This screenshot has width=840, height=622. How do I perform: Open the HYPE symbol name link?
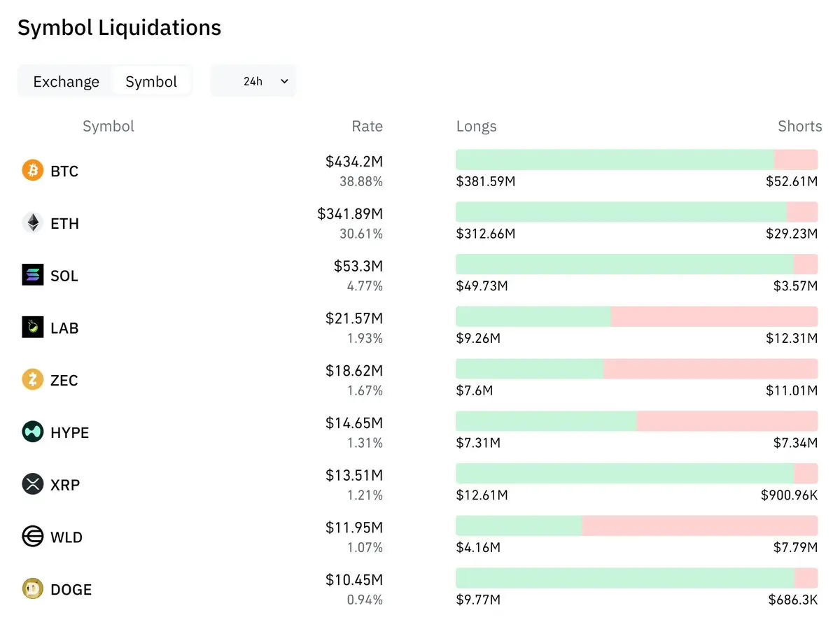point(70,432)
